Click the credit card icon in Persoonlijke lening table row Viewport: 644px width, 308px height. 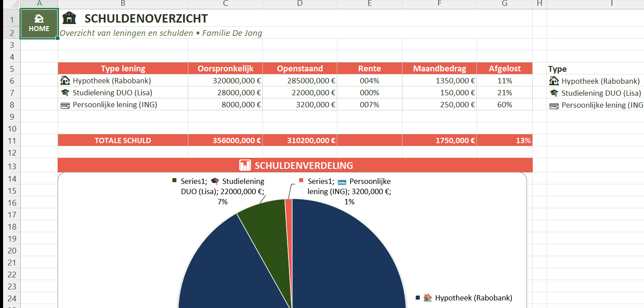point(65,105)
